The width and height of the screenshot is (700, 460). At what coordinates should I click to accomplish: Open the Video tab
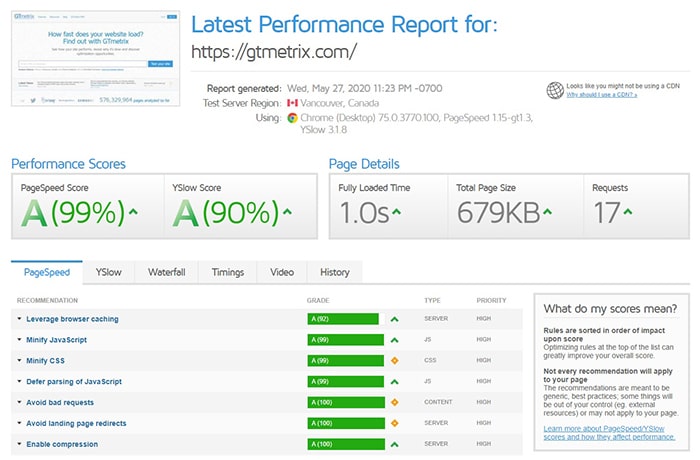click(x=282, y=272)
